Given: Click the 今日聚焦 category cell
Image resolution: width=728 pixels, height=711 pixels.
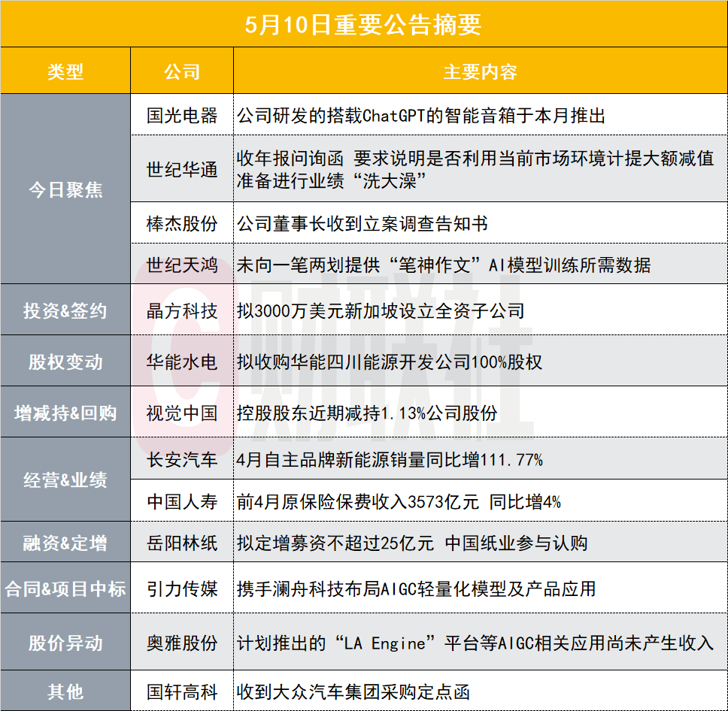Looking at the screenshot, I should (65, 189).
